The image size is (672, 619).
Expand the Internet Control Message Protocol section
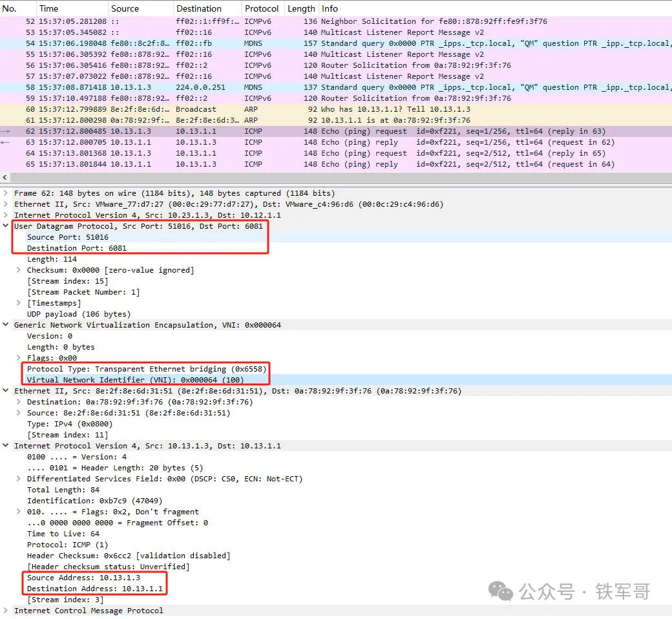pyautogui.click(x=6, y=611)
